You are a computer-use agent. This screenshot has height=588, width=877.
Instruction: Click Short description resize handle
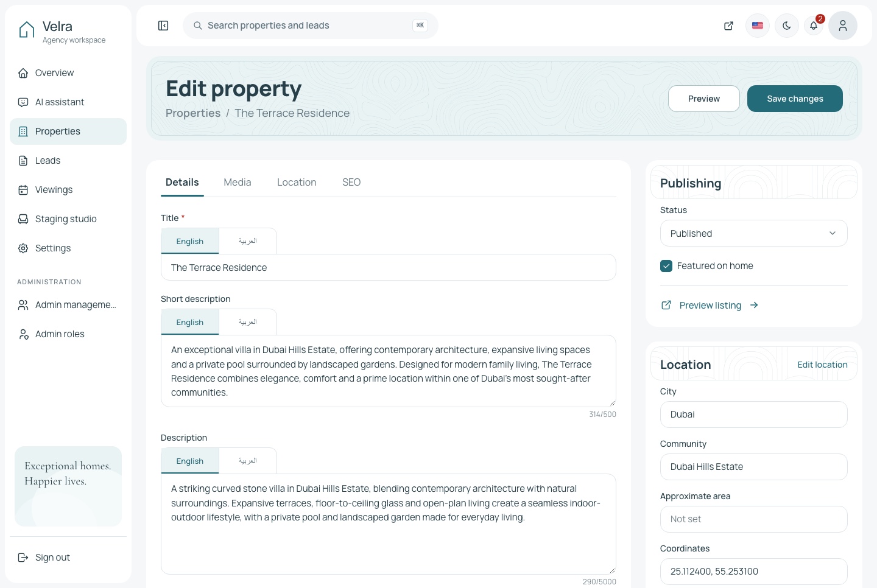[x=612, y=403]
